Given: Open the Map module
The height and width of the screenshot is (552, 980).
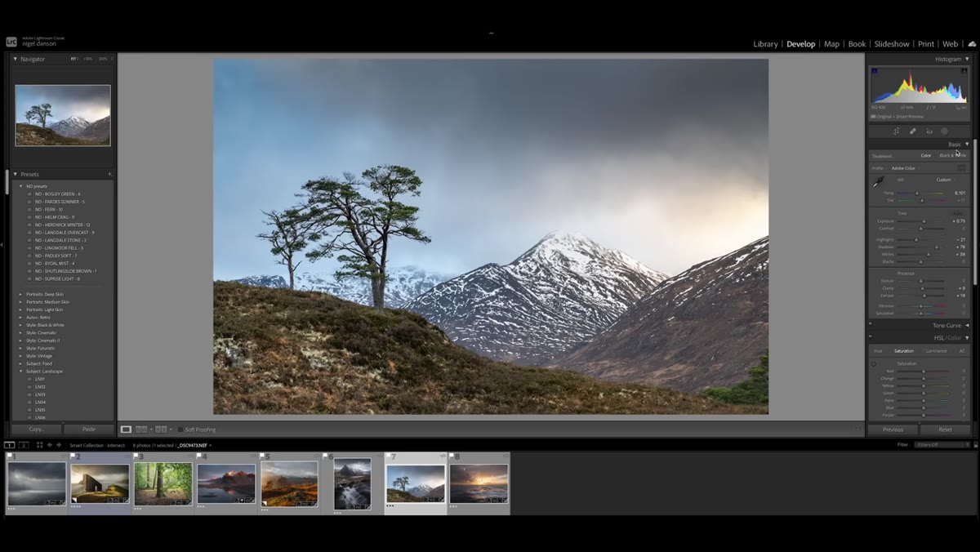Looking at the screenshot, I should [x=831, y=44].
